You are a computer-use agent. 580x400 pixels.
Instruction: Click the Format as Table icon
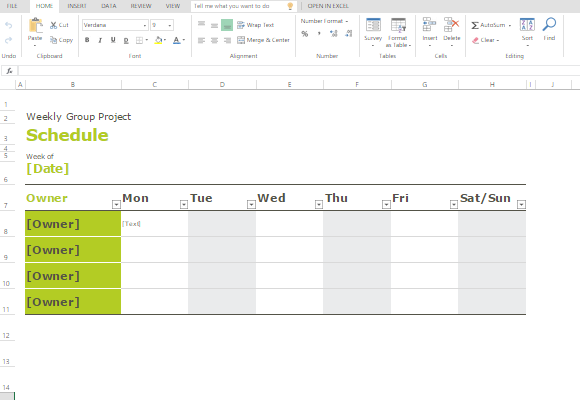[x=398, y=25]
